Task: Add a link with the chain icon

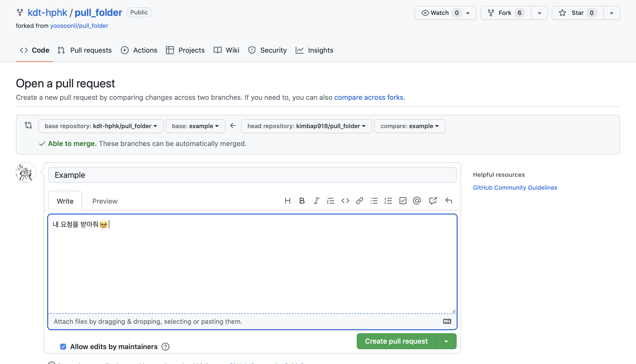Action: (360, 201)
